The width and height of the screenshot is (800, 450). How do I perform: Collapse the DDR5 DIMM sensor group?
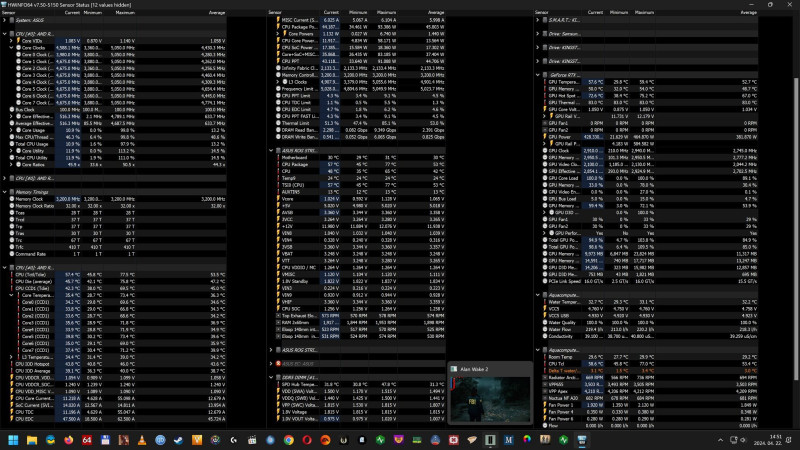point(271,378)
